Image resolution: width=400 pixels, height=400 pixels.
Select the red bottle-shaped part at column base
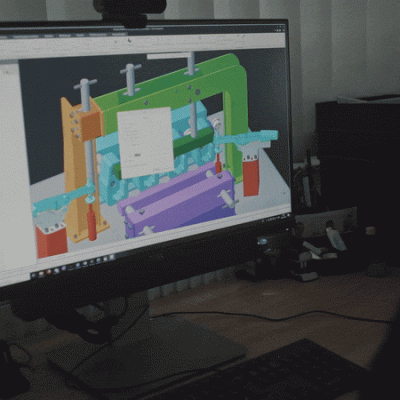pyautogui.click(x=92, y=222)
